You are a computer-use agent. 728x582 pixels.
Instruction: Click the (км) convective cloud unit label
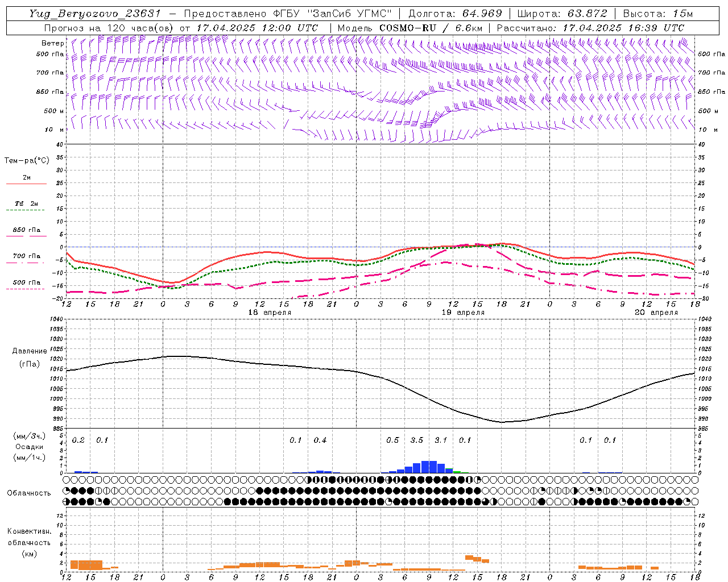[30, 554]
